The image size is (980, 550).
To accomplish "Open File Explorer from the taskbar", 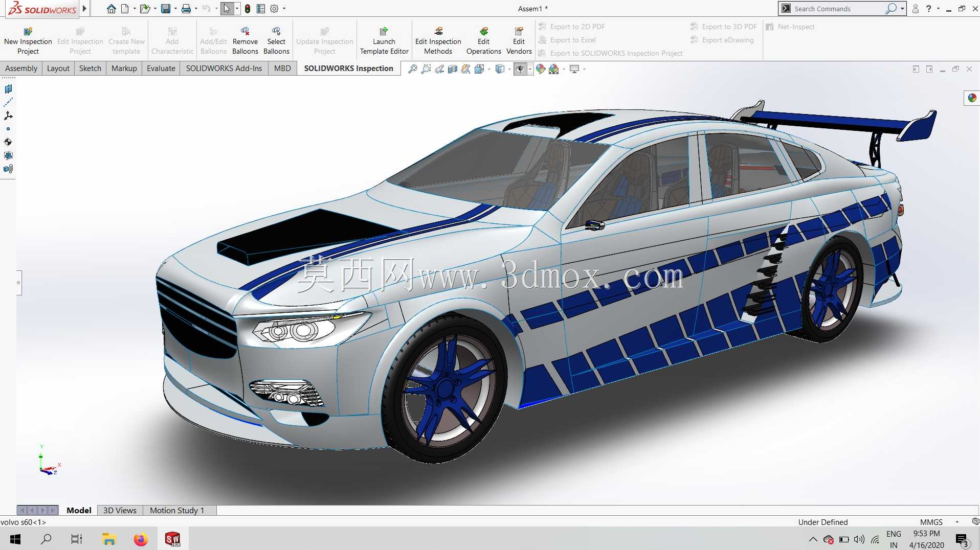I will [108, 539].
